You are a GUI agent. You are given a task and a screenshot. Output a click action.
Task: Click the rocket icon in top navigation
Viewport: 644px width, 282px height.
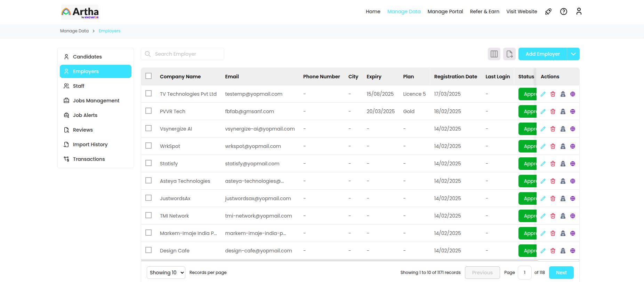(548, 11)
